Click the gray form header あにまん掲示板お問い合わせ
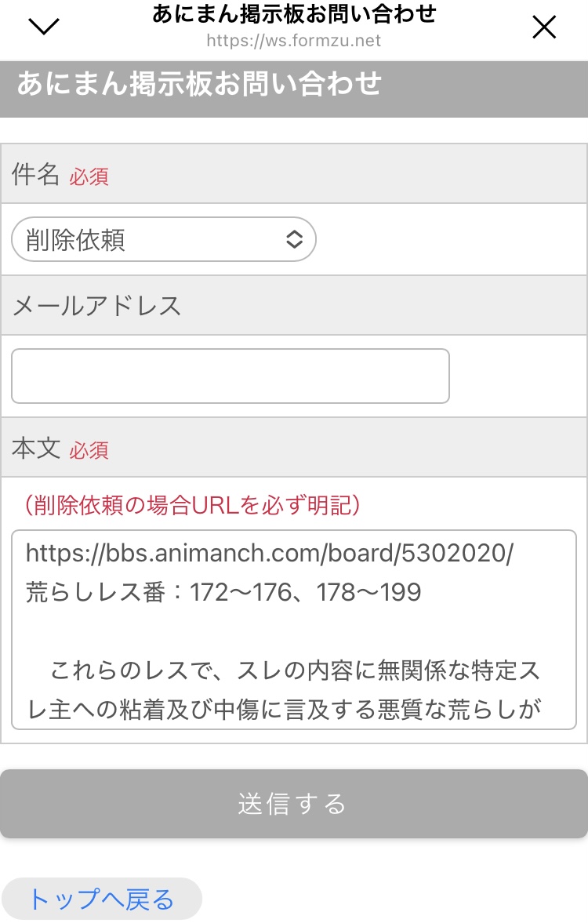This screenshot has height=923, width=588. coord(199,84)
